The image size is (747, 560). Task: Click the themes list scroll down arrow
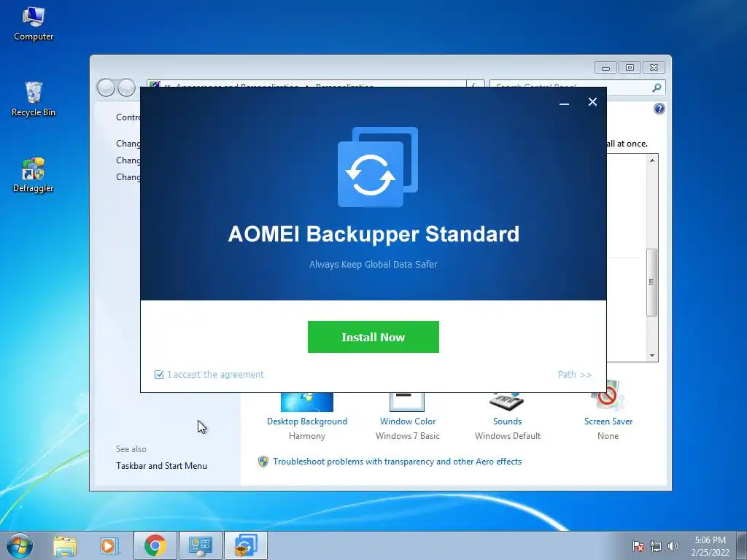coord(652,356)
